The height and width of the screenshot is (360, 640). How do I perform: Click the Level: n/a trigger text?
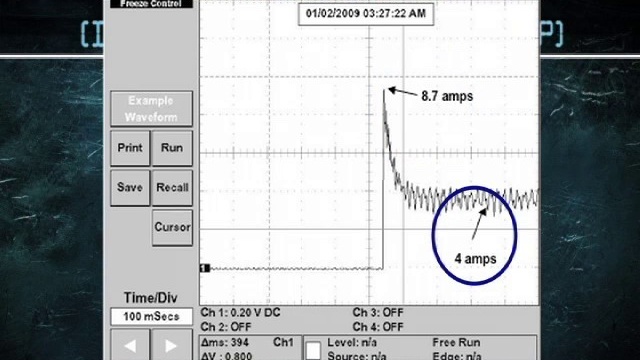pyautogui.click(x=352, y=342)
